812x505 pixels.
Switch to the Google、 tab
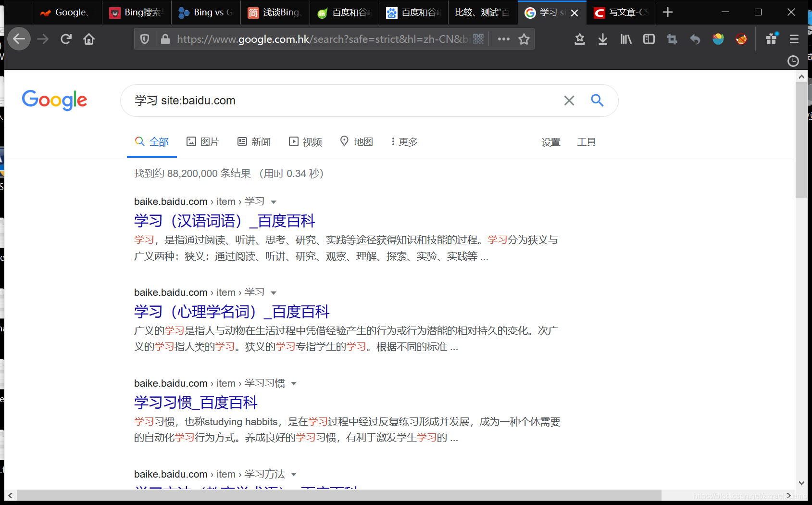tap(67, 13)
